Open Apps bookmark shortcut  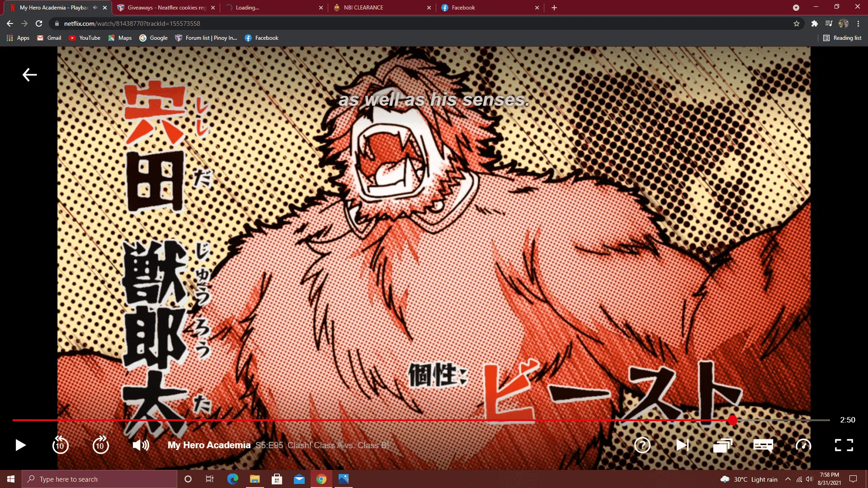(18, 38)
